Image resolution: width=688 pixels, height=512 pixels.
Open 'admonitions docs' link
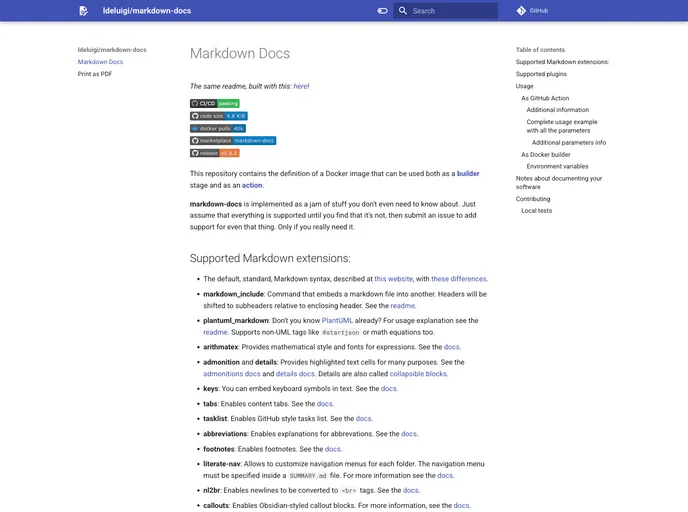pos(232,374)
